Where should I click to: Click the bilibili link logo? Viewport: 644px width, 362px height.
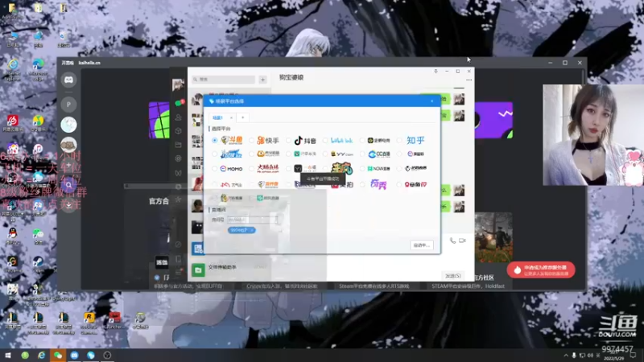click(341, 140)
